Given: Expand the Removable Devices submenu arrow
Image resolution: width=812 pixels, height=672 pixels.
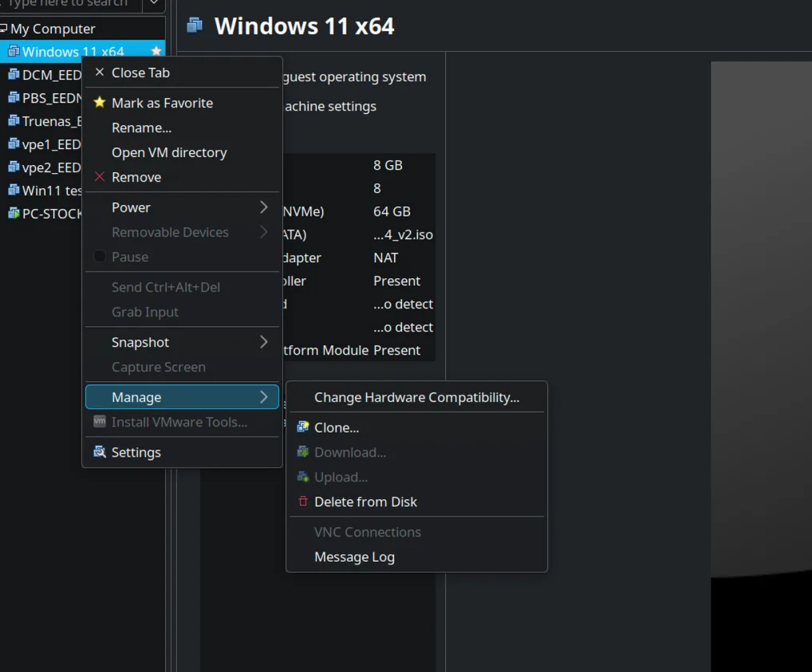Looking at the screenshot, I should coord(263,232).
